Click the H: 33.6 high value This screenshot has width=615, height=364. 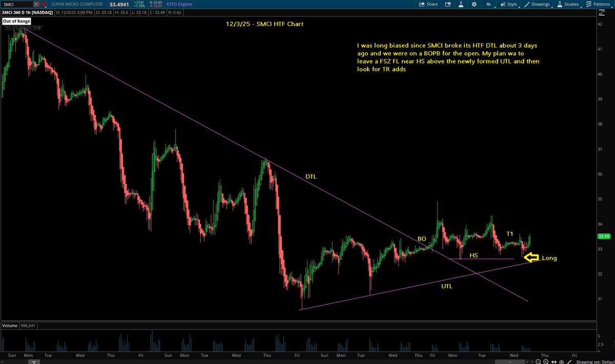click(121, 12)
